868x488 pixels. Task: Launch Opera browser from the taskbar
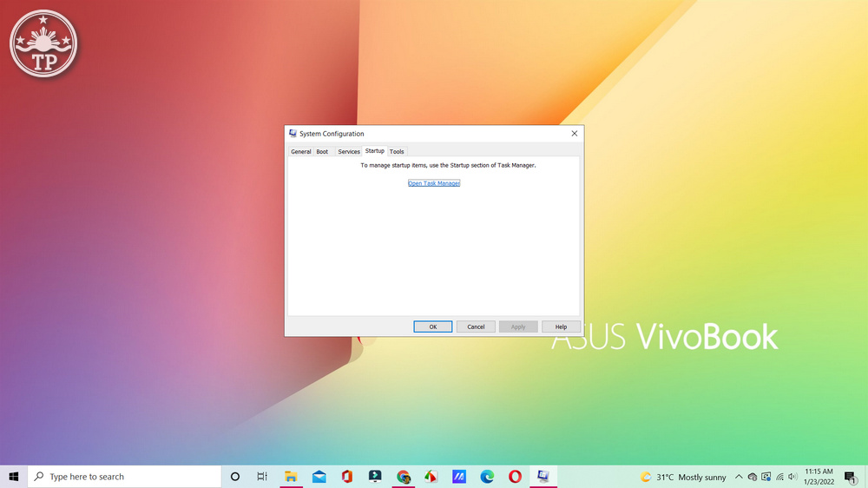pyautogui.click(x=515, y=477)
